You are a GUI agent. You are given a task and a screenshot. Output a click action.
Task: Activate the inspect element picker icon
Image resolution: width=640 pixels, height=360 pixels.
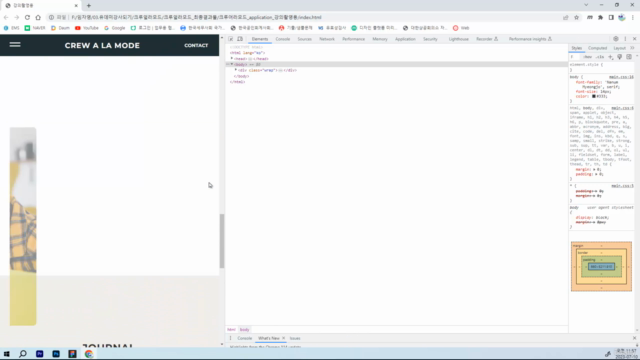click(231, 39)
